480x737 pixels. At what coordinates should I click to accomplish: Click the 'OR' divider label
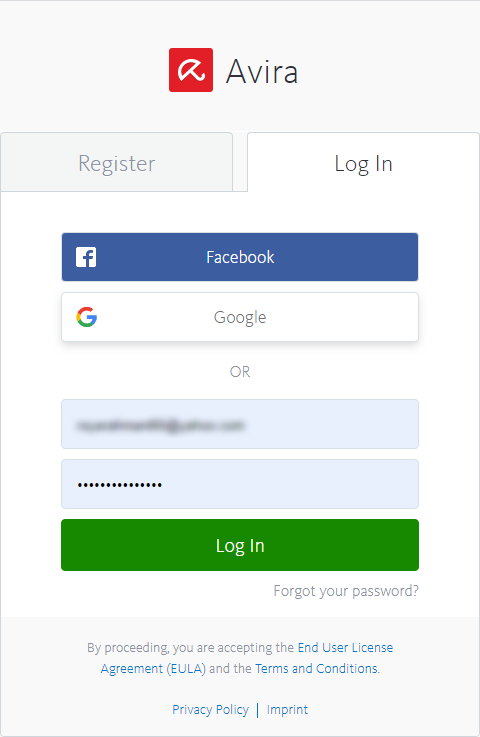[x=240, y=372]
